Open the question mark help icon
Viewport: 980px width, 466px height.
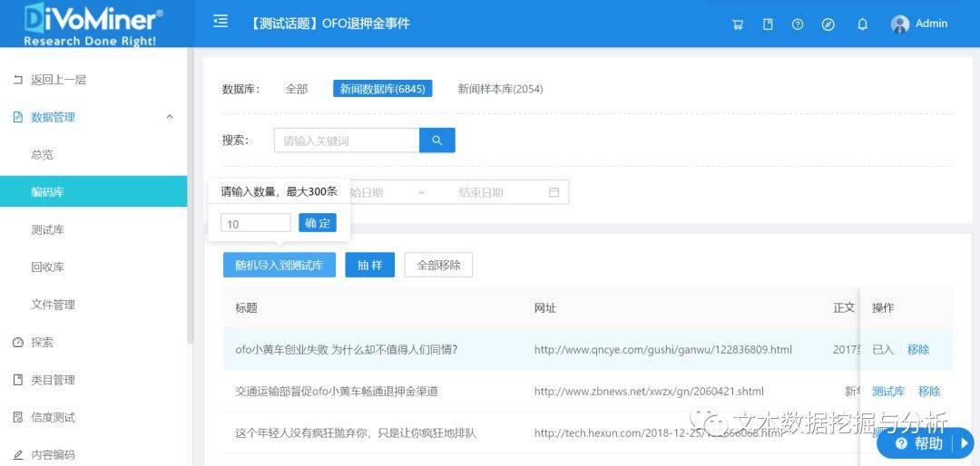pyautogui.click(x=798, y=24)
